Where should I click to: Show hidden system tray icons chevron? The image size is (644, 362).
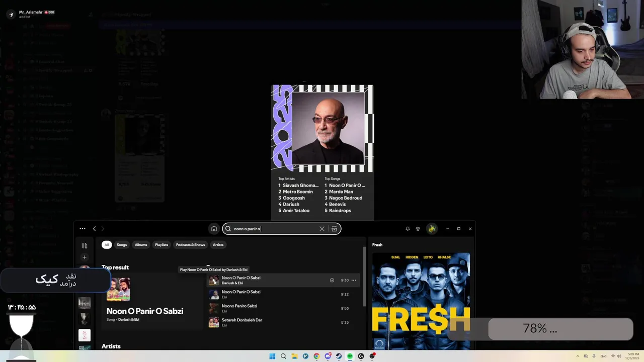(578, 356)
